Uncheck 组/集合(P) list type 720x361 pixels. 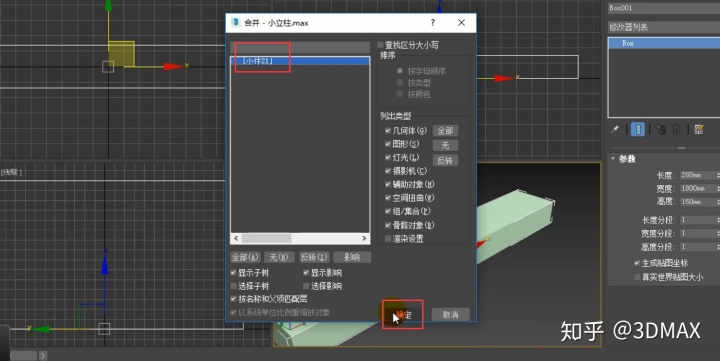[x=388, y=211]
